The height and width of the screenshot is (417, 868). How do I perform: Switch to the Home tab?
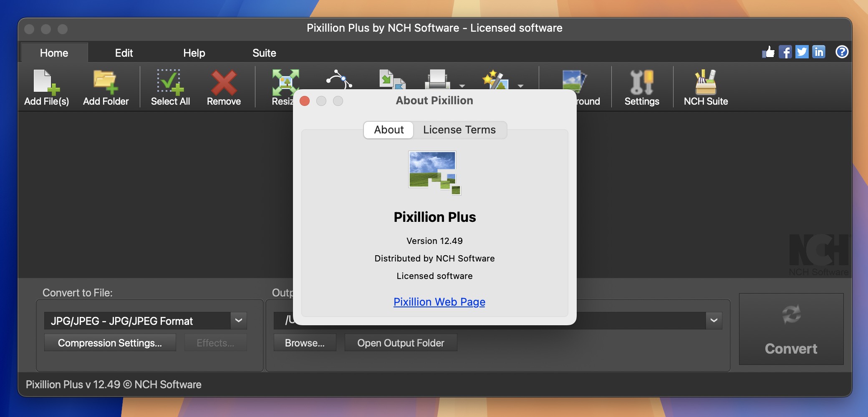click(54, 53)
